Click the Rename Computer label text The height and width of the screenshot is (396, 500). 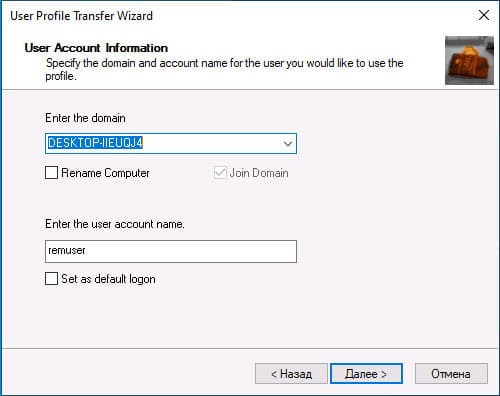pyautogui.click(x=105, y=173)
